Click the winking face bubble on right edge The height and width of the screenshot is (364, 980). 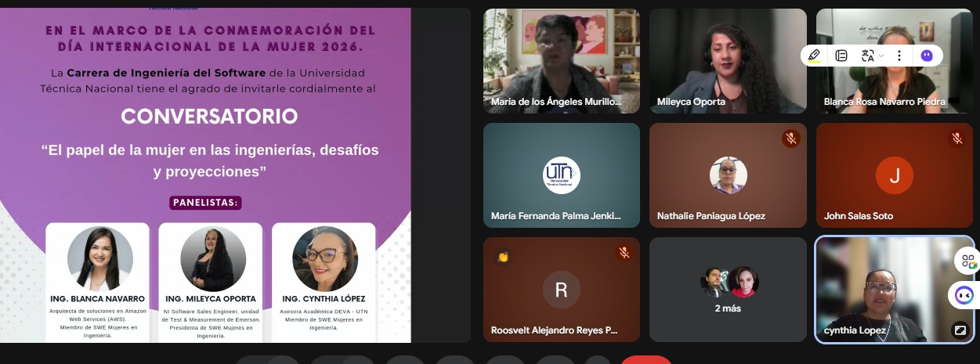(x=964, y=295)
